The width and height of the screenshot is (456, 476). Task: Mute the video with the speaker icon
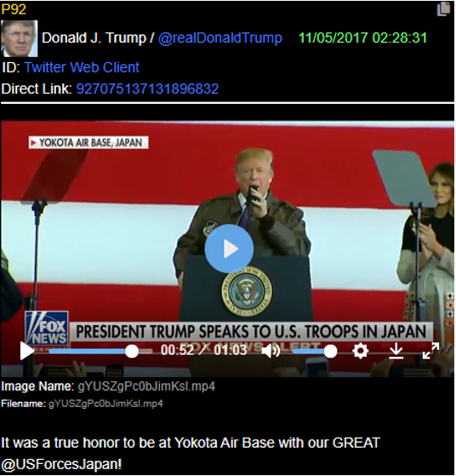click(271, 351)
